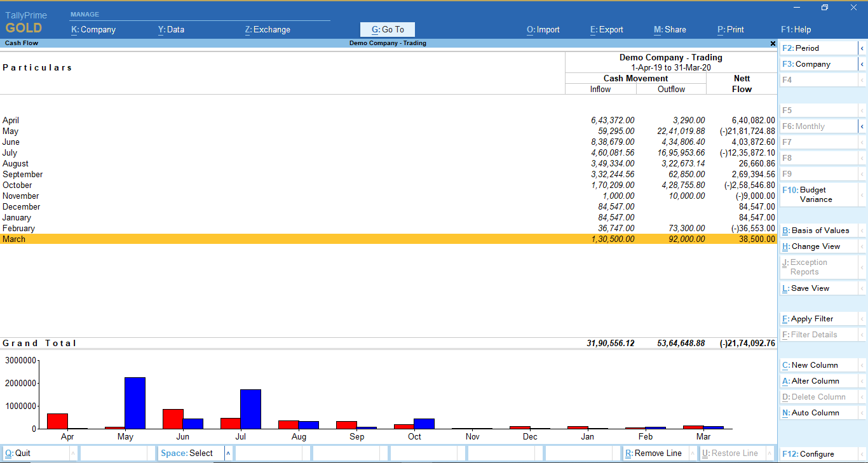Open the Import options
This screenshot has height=463, width=868.
click(543, 29)
